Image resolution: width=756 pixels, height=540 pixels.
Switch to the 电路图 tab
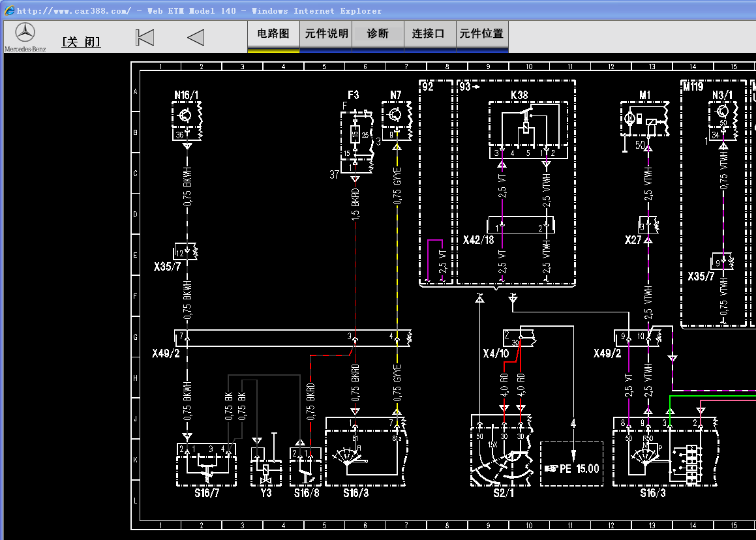coord(273,34)
